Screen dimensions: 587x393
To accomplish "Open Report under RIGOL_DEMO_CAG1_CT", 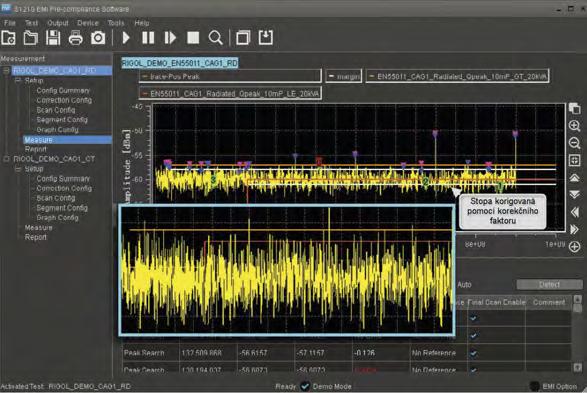I will [x=36, y=237].
